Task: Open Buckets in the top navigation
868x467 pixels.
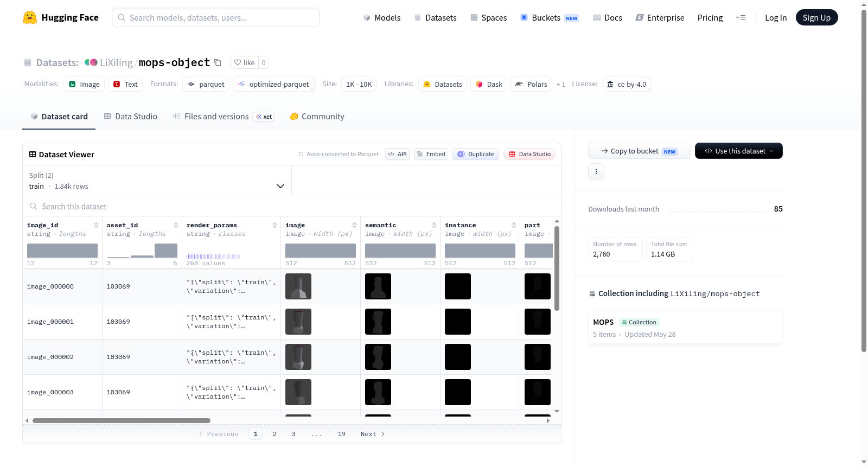Action: tap(550, 17)
